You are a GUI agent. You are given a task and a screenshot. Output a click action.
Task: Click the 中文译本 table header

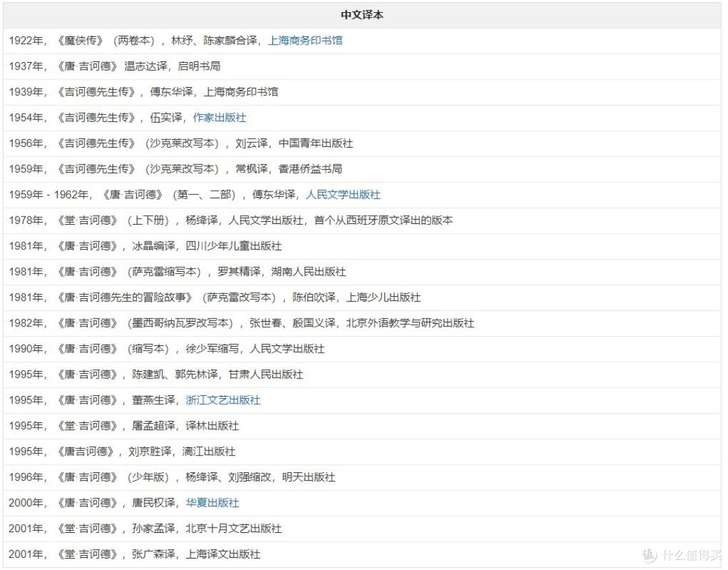coord(362,15)
